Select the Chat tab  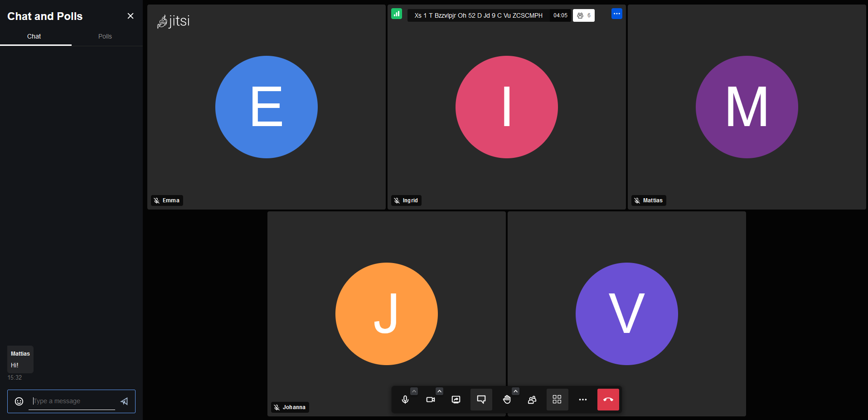tap(34, 36)
